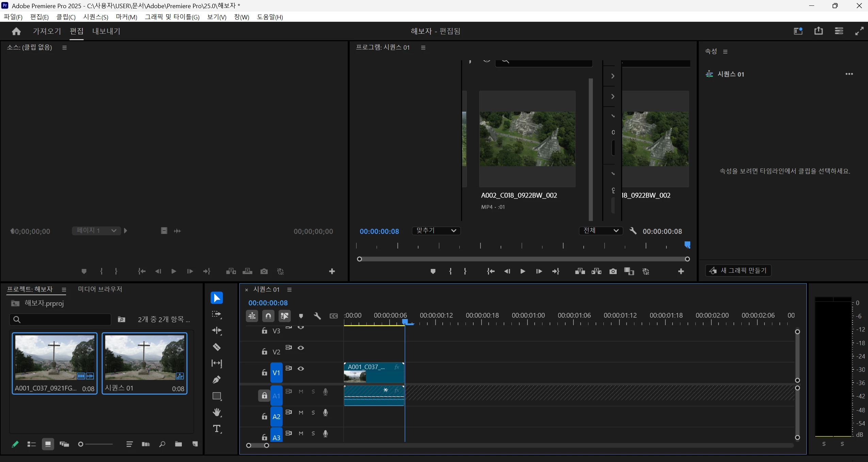
Task: Select the Pen tool
Action: click(x=217, y=380)
